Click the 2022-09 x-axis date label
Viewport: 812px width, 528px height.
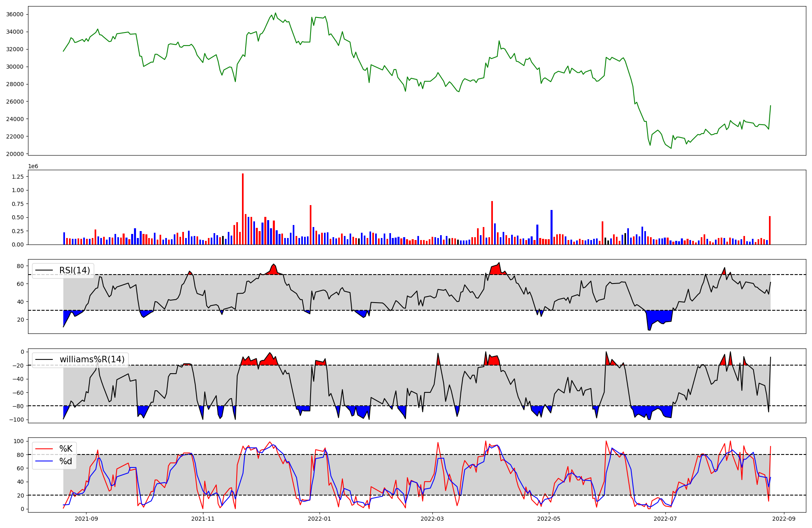pos(784,519)
